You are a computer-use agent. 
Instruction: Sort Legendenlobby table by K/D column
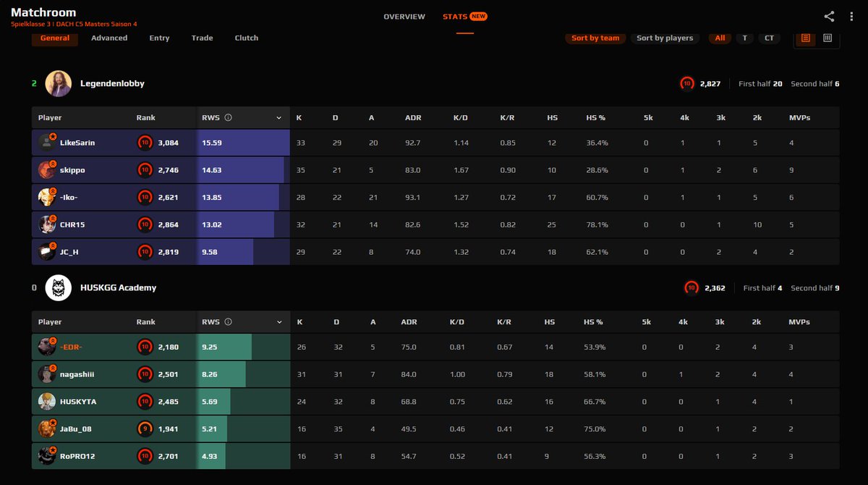[x=461, y=118]
